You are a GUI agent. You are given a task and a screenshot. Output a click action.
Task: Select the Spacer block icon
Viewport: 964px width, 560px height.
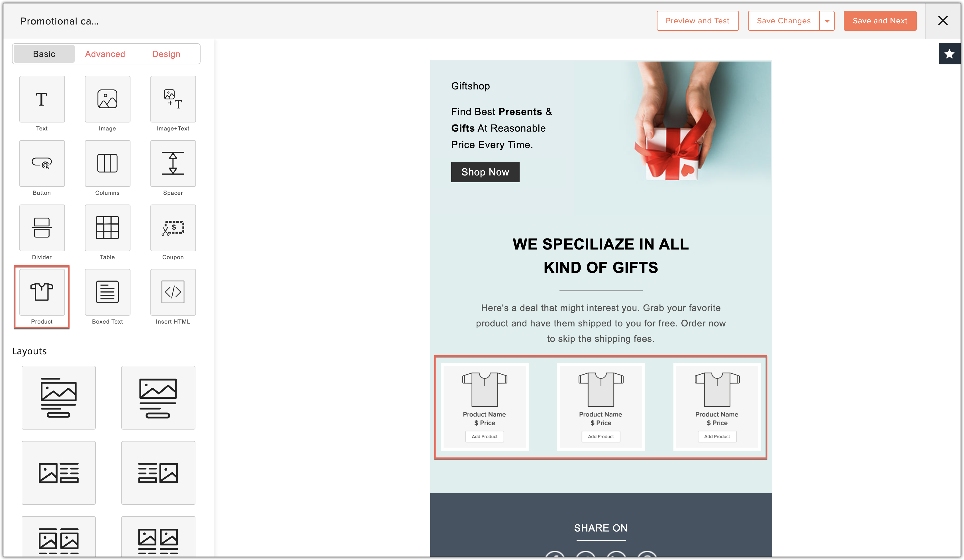(x=173, y=164)
